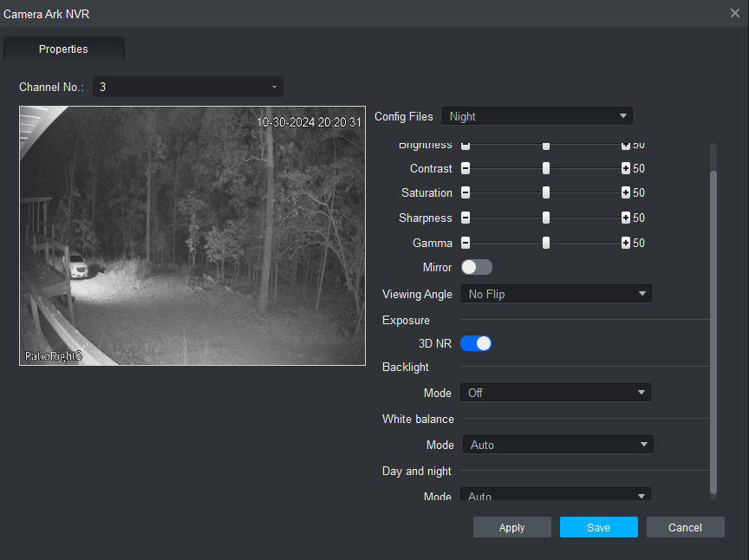
Task: Click the Exposure section heading
Action: click(406, 320)
